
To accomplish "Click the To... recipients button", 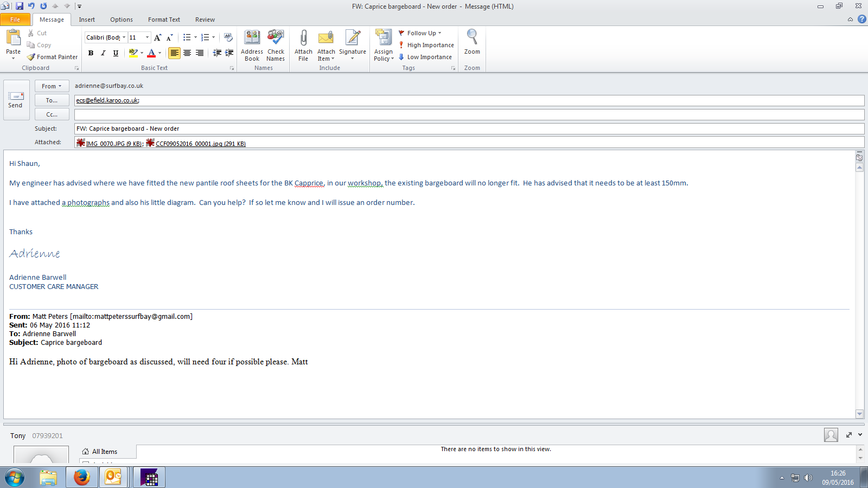I will click(x=52, y=100).
